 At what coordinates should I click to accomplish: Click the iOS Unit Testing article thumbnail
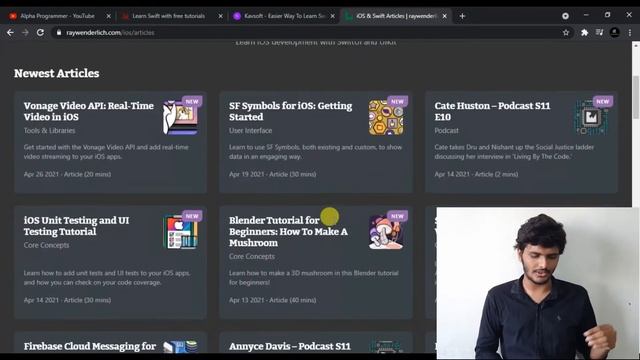180,232
